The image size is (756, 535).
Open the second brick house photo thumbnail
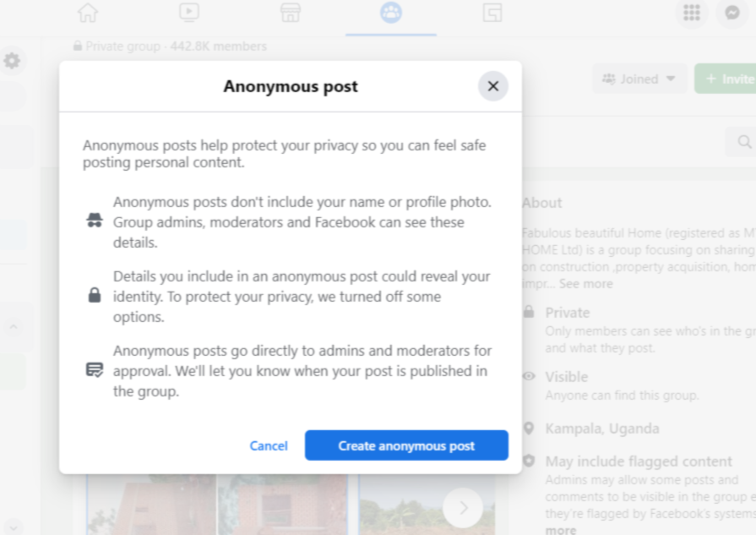(282, 505)
